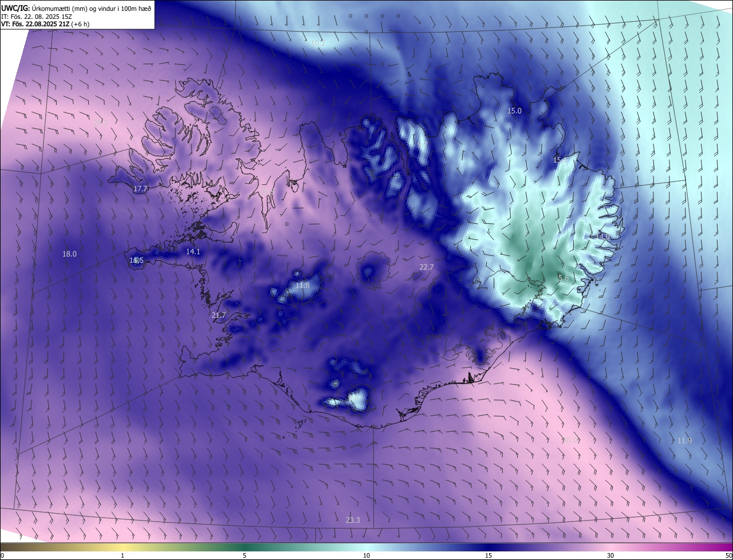The image size is (733, 560).
Task: Click the map value 11.8
Action: pyautogui.click(x=302, y=285)
